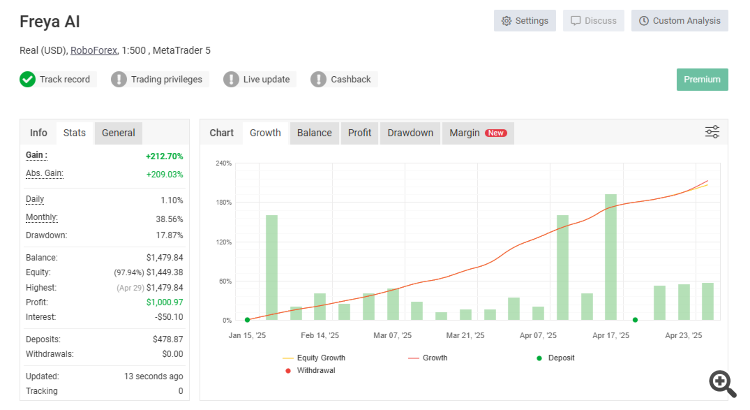
Task: Click the tallest green bar near Apr 17
Action: pos(611,257)
